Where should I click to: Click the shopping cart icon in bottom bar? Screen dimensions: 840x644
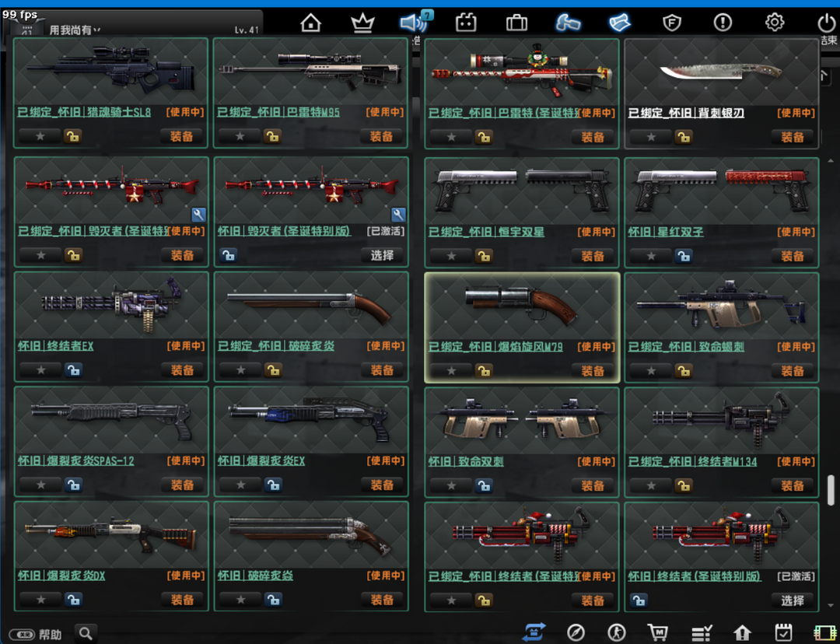click(x=658, y=632)
